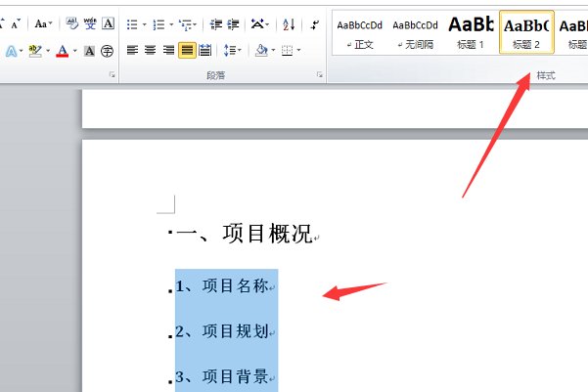This screenshot has width=588, height=392.
Task: Click the Enclosed Character icon
Action: 108,51
